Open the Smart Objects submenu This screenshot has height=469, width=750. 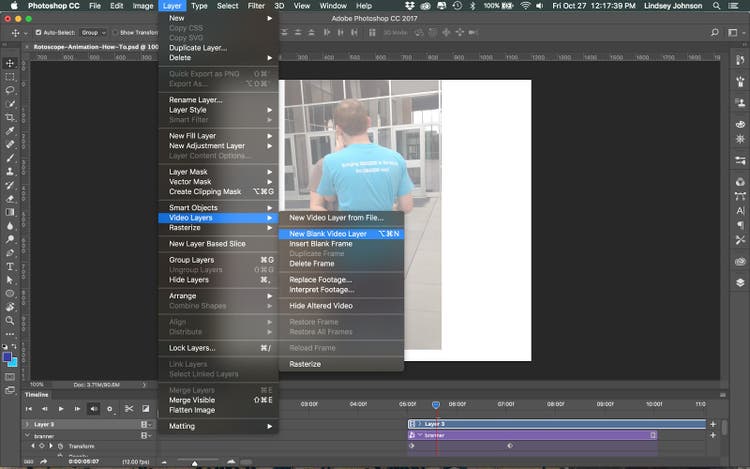point(218,207)
